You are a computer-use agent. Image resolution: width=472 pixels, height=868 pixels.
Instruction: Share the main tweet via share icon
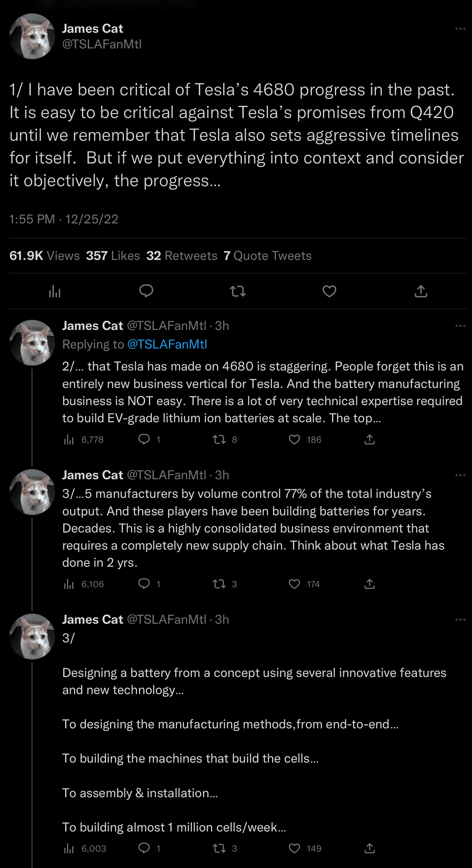(x=421, y=291)
